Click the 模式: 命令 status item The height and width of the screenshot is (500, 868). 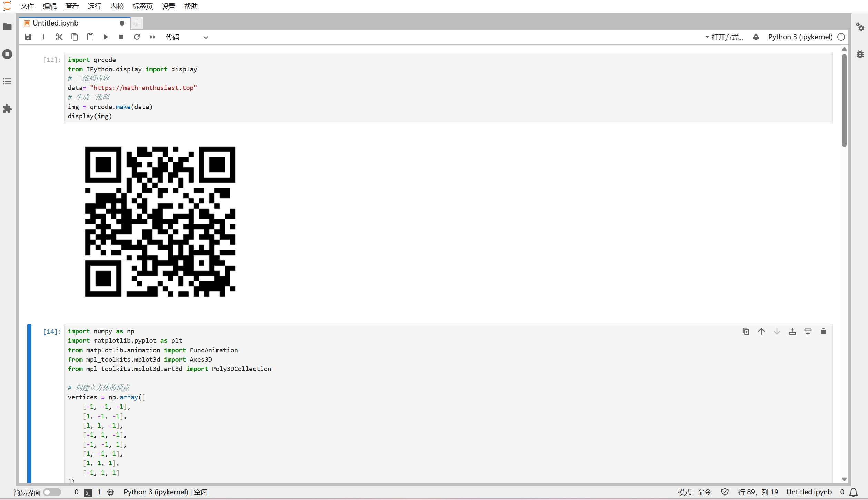[x=694, y=492]
